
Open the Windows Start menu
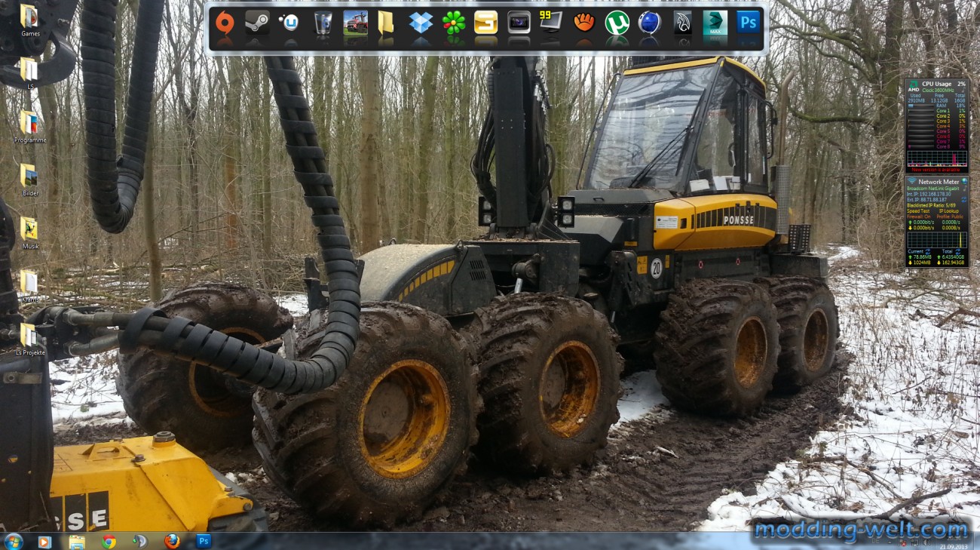13,541
